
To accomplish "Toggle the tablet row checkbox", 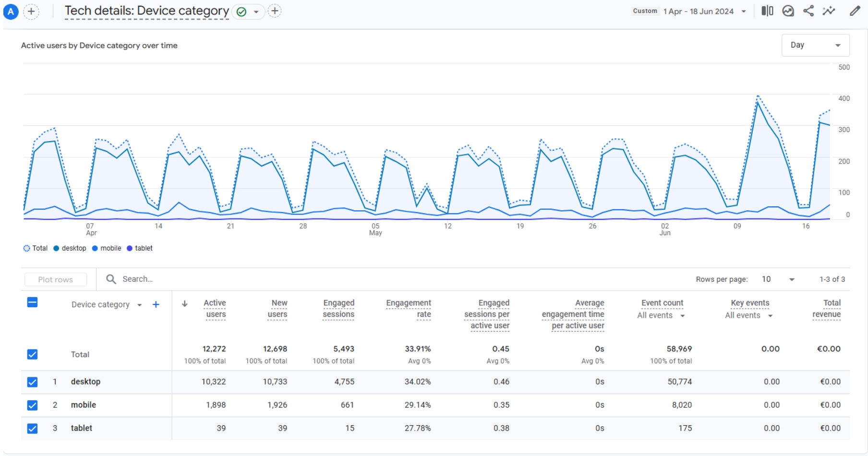I will [32, 428].
